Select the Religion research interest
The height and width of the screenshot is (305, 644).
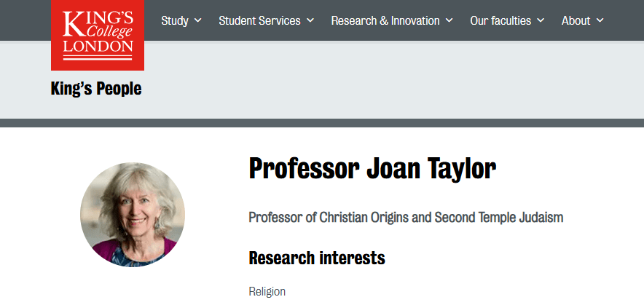point(267,292)
